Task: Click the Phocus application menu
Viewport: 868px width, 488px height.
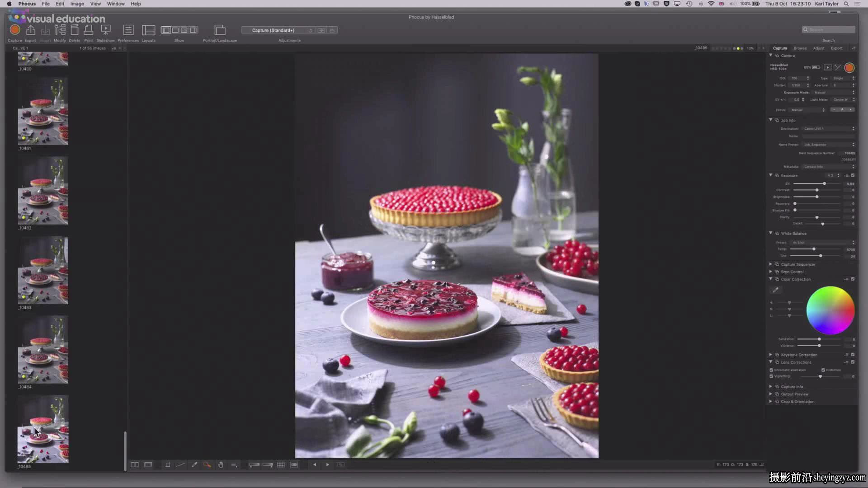Action: click(27, 4)
